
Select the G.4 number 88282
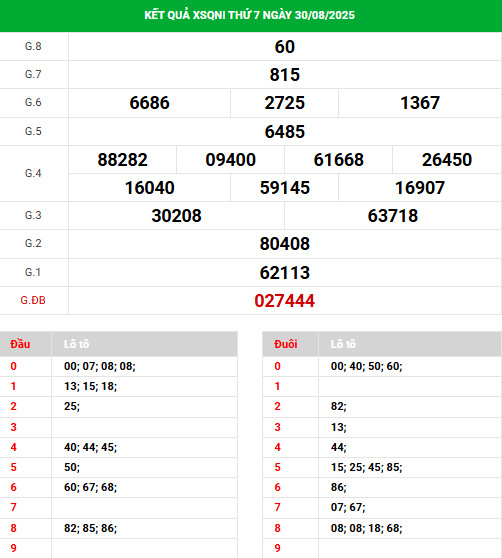(x=122, y=160)
